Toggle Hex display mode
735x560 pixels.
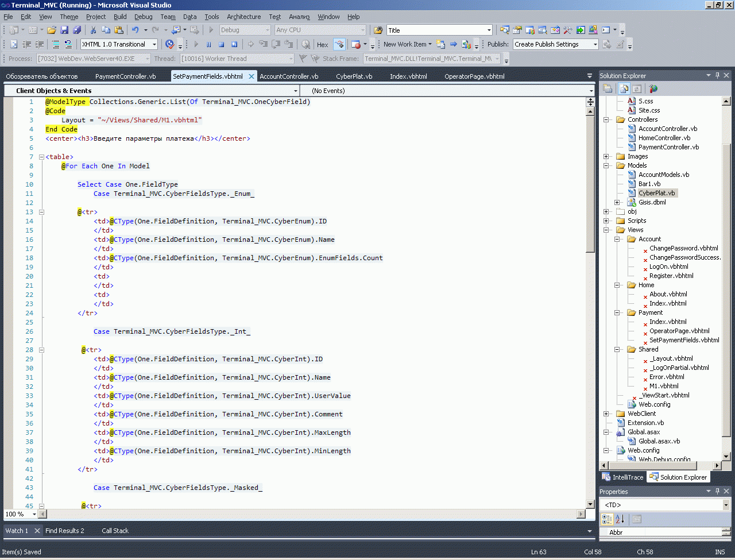[323, 44]
